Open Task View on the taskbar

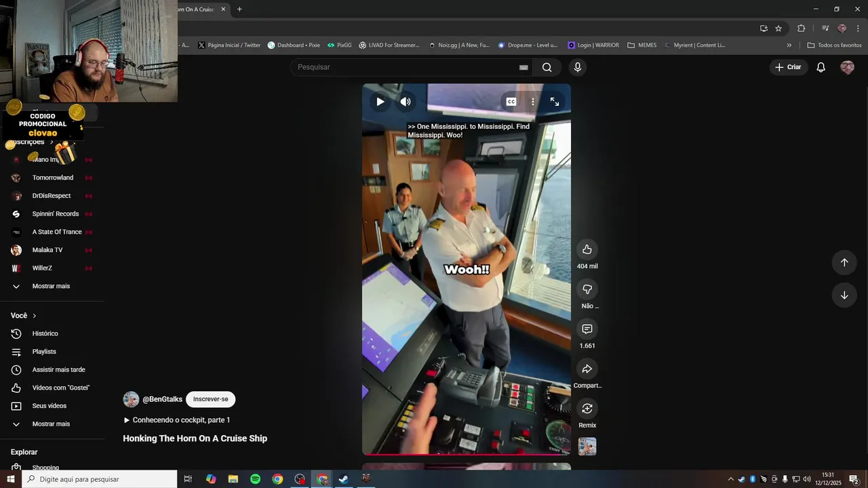(x=188, y=479)
